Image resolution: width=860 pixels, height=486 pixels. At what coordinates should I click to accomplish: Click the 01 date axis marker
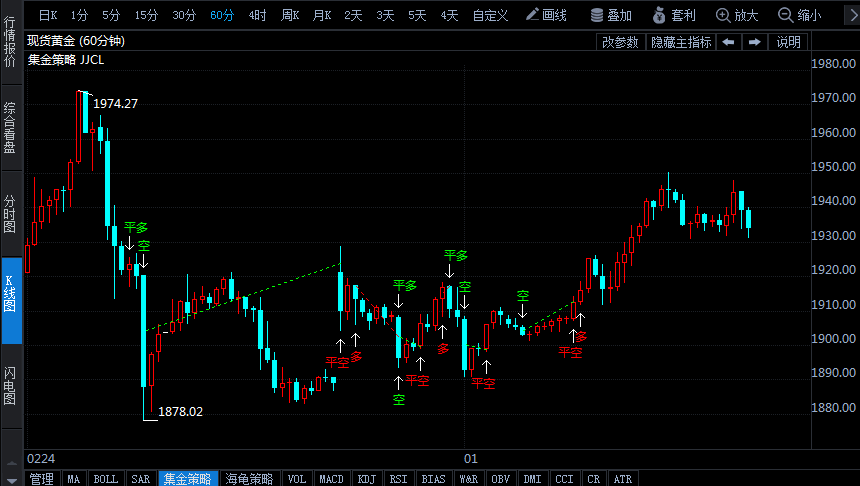click(x=471, y=459)
